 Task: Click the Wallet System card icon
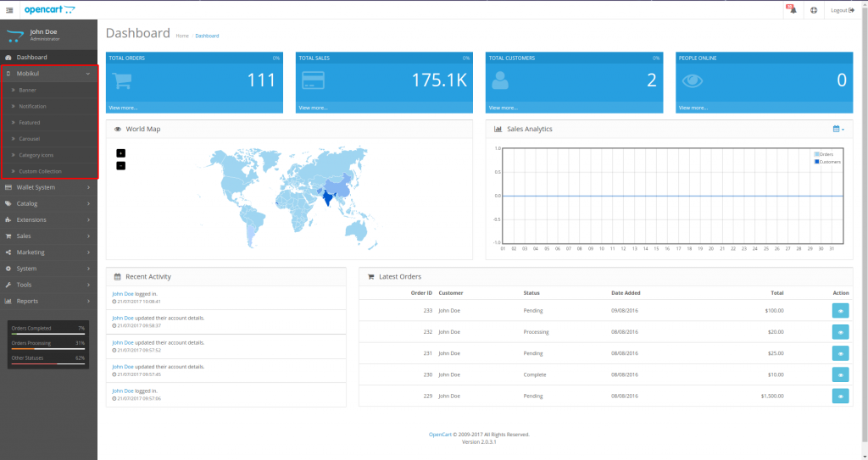[8, 187]
